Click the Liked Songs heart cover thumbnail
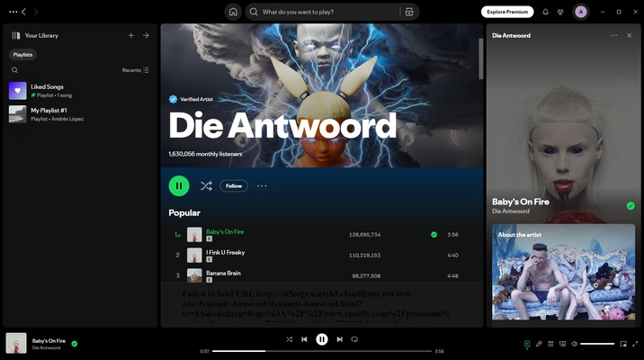This screenshot has height=360, width=644. click(x=18, y=91)
